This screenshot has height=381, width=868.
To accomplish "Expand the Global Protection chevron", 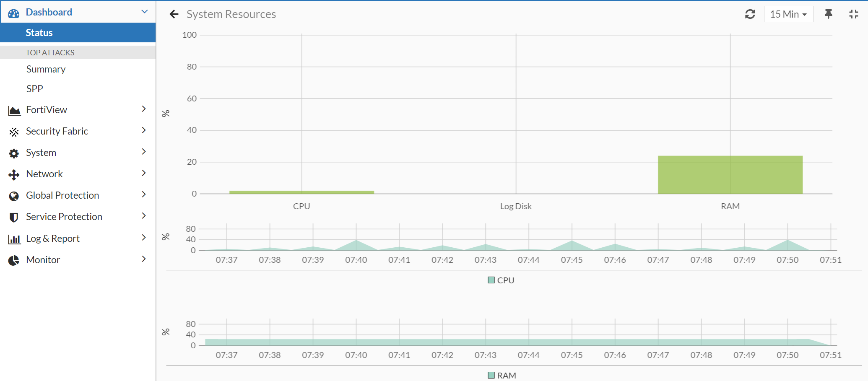I will [x=144, y=194].
